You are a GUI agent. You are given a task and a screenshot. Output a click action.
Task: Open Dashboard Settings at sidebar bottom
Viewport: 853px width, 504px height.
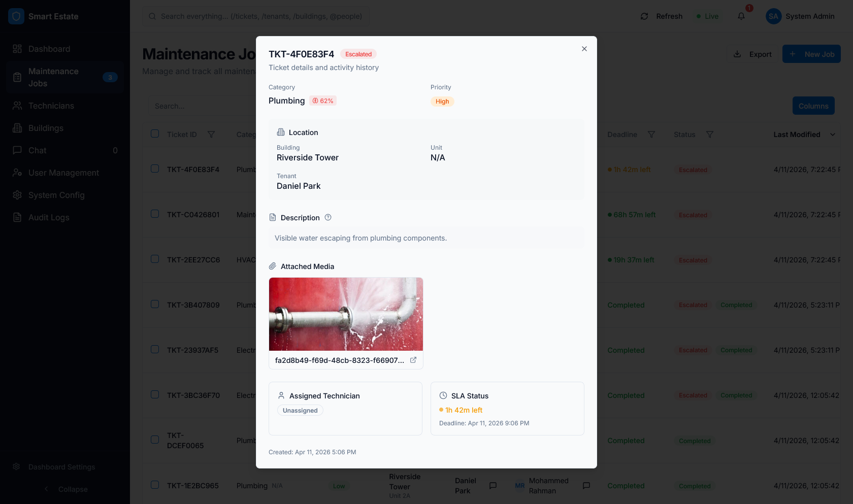65,467
